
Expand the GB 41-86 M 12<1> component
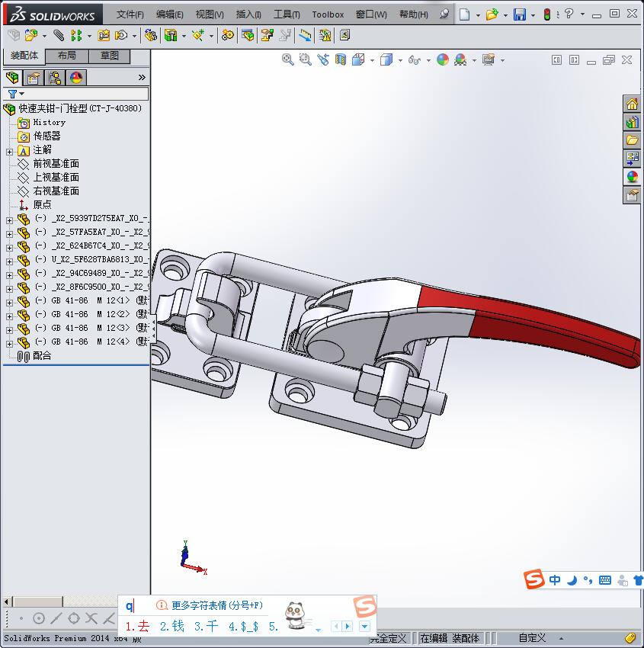tap(9, 301)
